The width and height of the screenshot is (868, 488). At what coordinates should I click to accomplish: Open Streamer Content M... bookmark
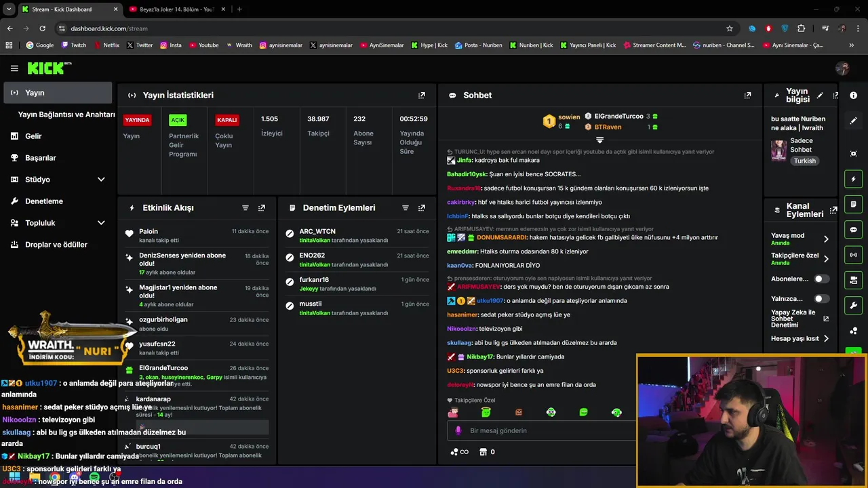[x=654, y=45]
